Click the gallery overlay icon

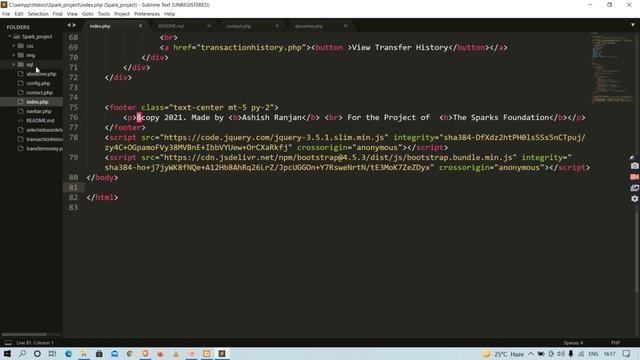click(634, 188)
